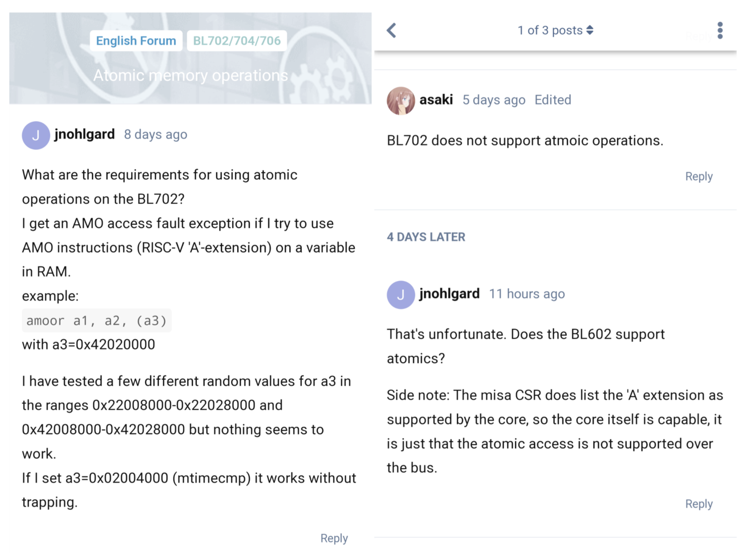Open the English Forum tag

tap(136, 41)
